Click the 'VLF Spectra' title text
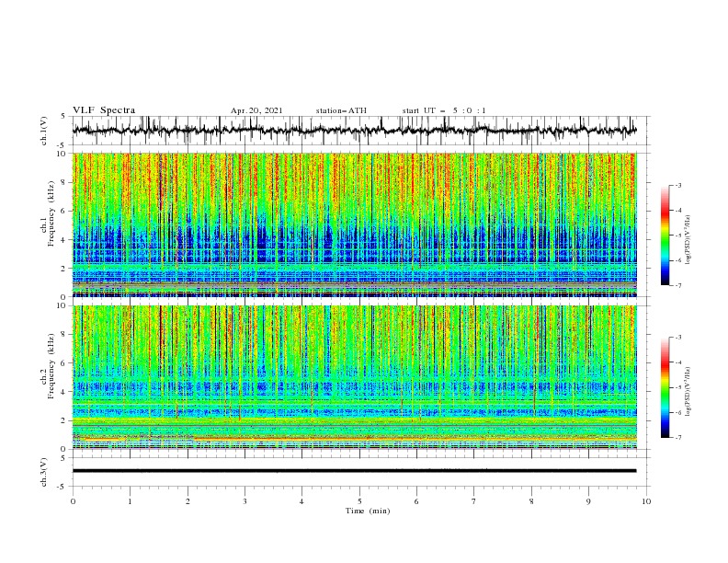This screenshot has width=728, height=563. (x=104, y=110)
